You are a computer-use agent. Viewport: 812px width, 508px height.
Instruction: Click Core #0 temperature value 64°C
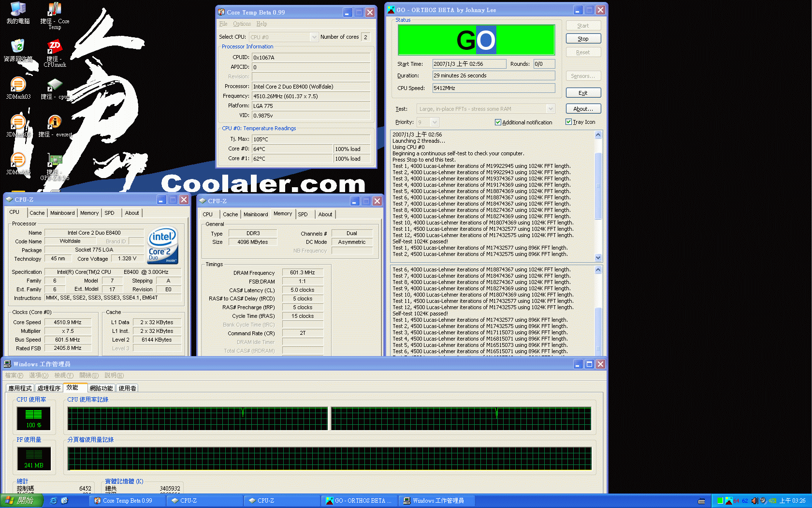292,149
